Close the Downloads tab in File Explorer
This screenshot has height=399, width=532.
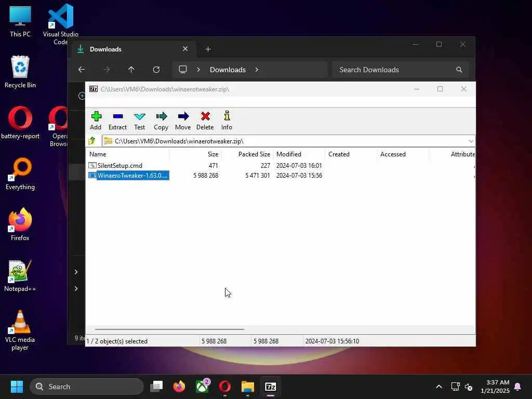point(185,49)
